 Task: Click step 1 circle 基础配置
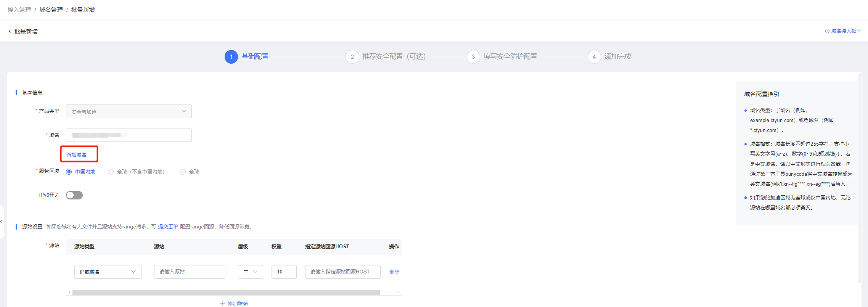[x=231, y=57]
